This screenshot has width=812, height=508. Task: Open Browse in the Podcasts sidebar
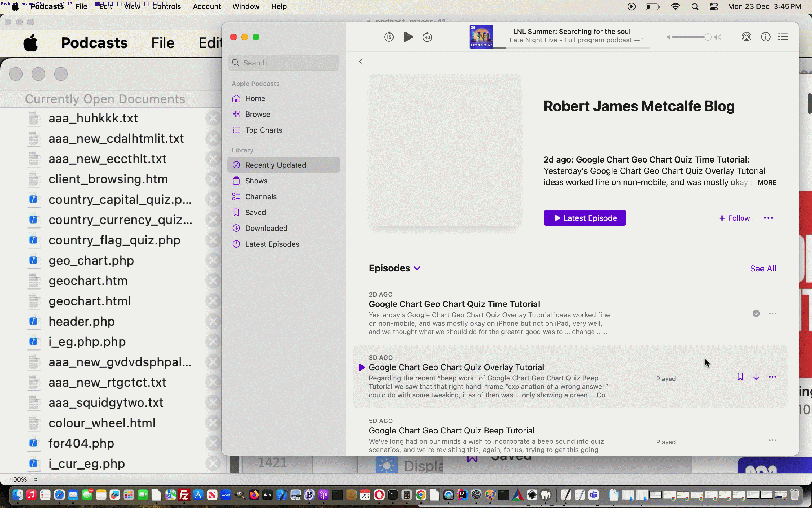coord(284,114)
